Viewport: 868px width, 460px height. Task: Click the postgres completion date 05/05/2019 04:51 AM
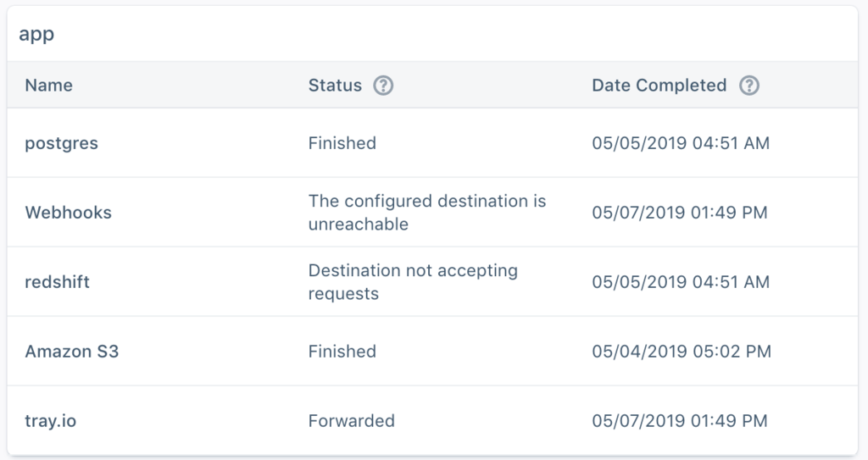point(681,143)
